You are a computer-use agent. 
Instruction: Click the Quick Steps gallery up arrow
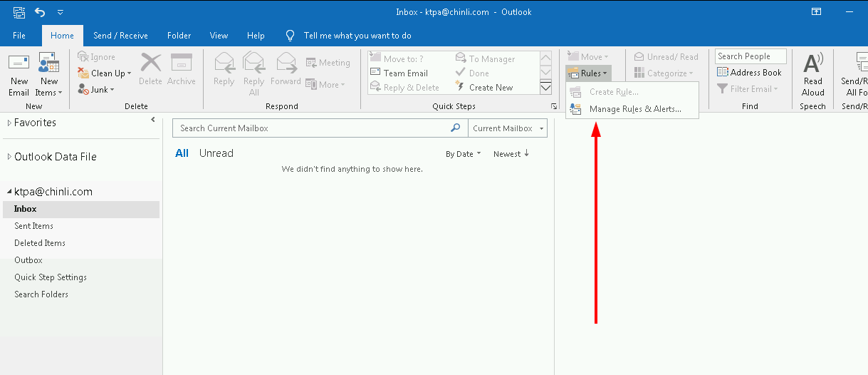coord(546,58)
